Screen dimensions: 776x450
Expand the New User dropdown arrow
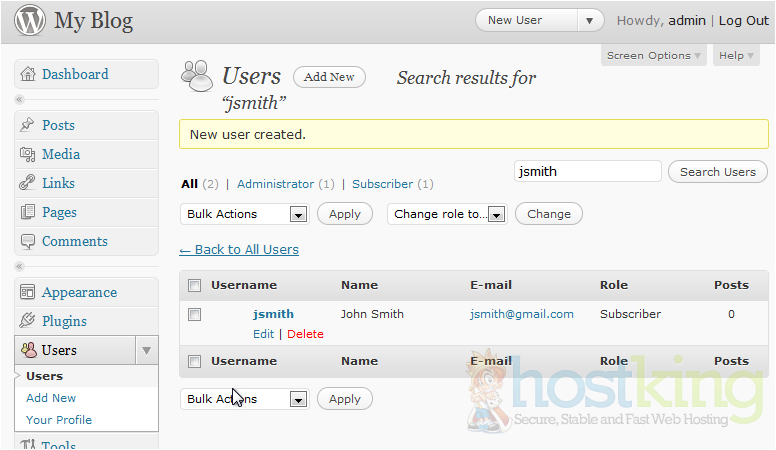click(591, 20)
